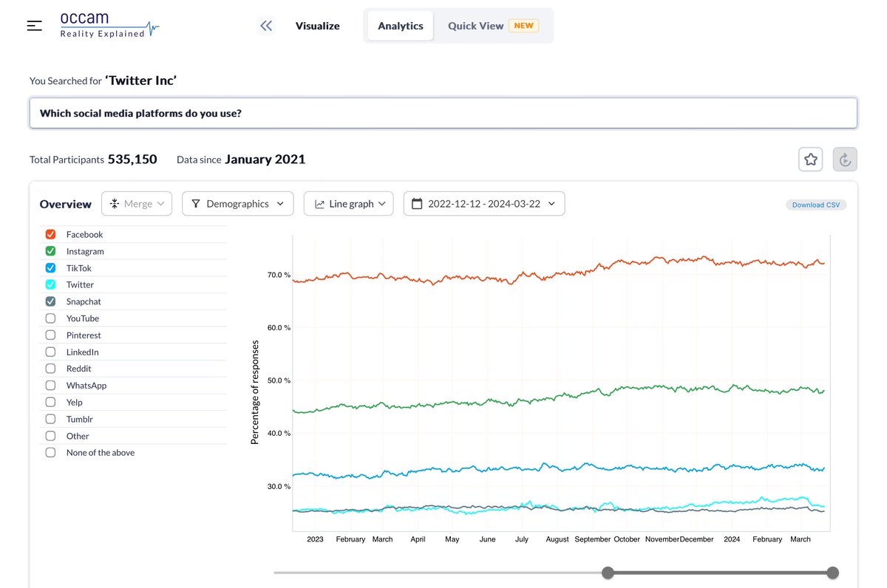Collapse panel with double-chevron back icon
Viewport: 887px width, 588px height.
point(266,26)
